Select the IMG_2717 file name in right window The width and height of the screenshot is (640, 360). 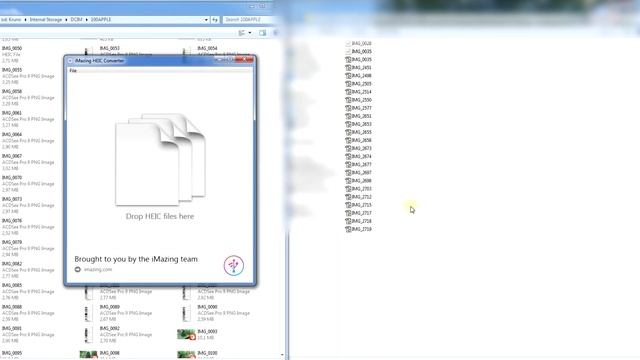[x=362, y=213]
